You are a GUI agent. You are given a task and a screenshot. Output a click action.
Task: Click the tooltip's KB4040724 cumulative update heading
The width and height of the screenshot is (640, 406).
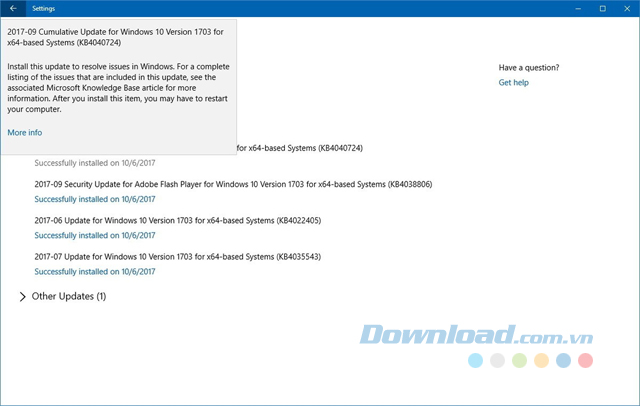tap(116, 37)
